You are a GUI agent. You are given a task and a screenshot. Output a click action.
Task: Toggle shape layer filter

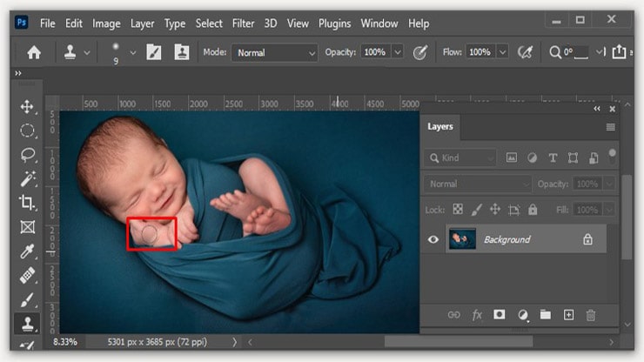[x=573, y=158]
